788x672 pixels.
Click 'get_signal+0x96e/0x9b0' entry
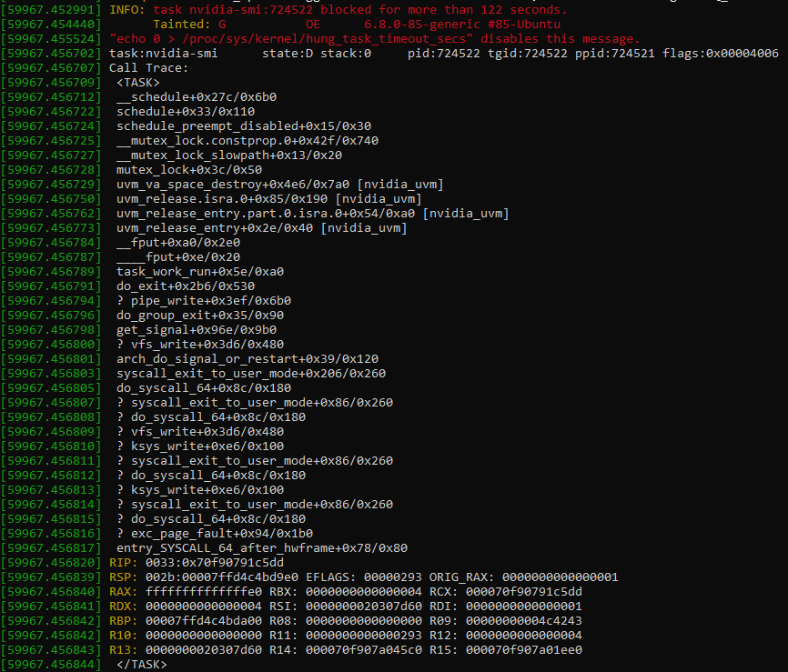pos(197,330)
